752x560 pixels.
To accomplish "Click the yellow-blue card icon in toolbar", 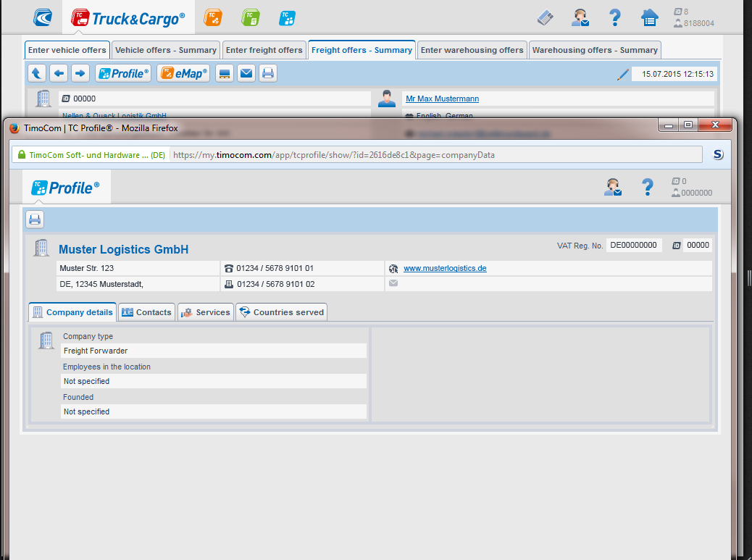I will pyautogui.click(x=224, y=73).
